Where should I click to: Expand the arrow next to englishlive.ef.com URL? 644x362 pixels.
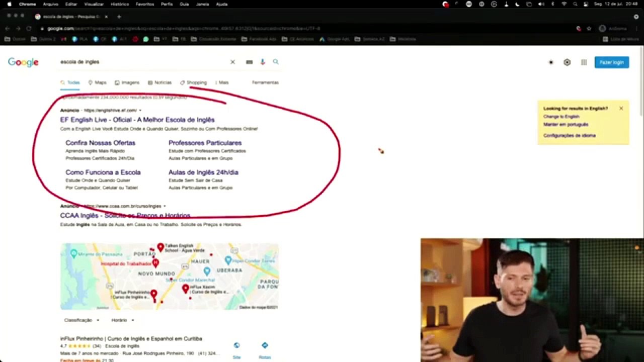coord(140,110)
